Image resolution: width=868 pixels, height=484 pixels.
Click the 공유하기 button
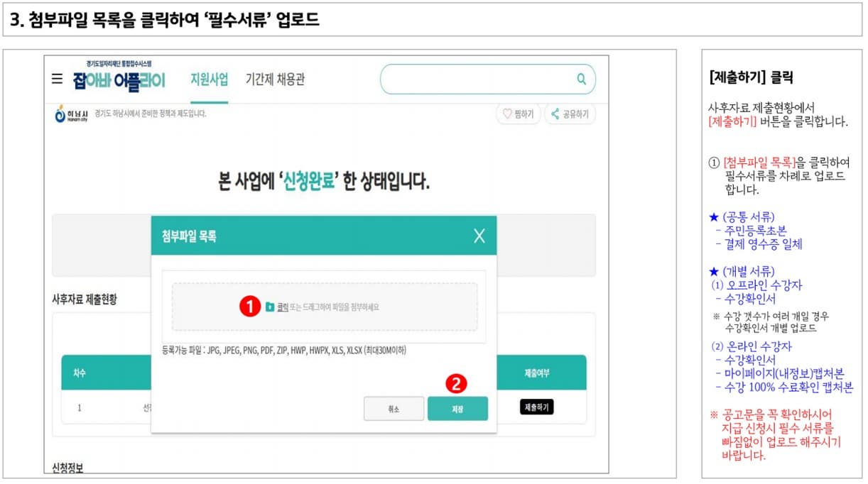click(568, 114)
